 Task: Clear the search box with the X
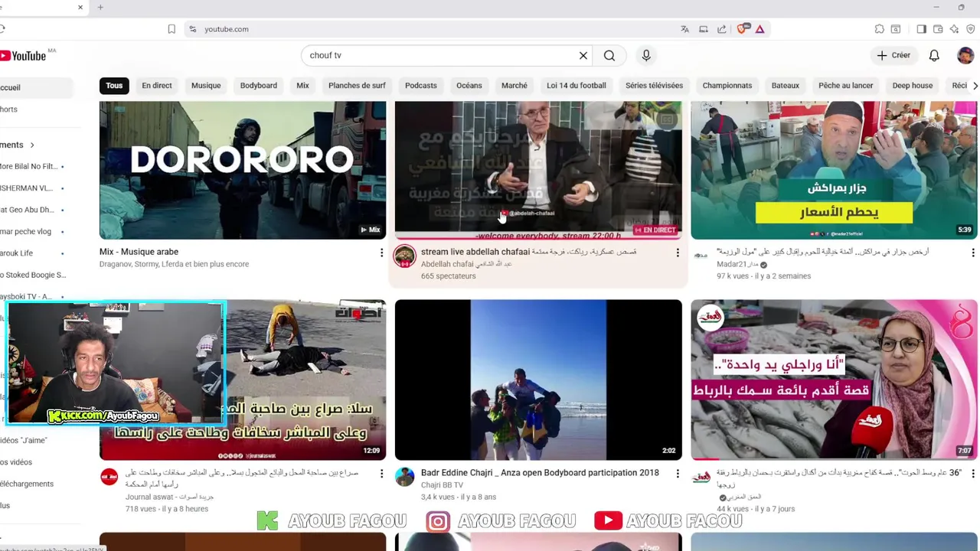coord(583,55)
